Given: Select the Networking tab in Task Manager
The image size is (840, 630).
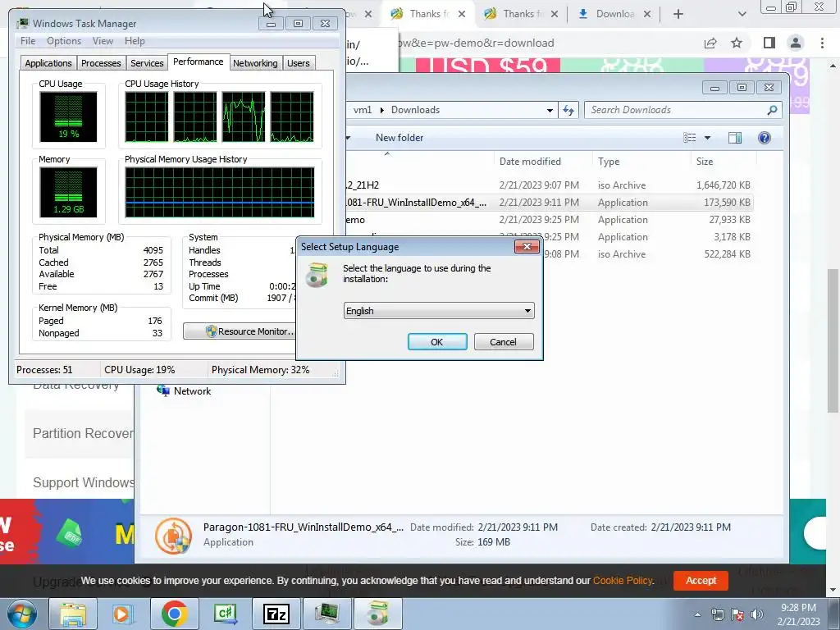Looking at the screenshot, I should point(255,63).
